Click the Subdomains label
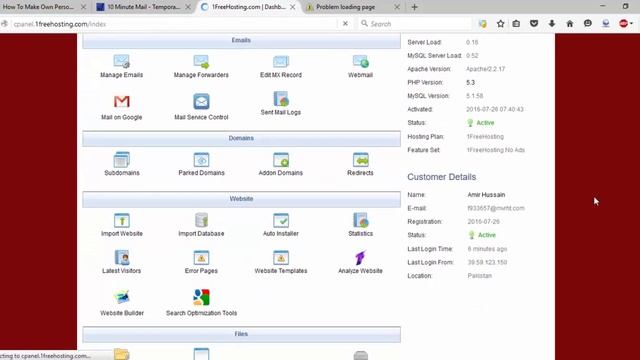 pos(122,173)
